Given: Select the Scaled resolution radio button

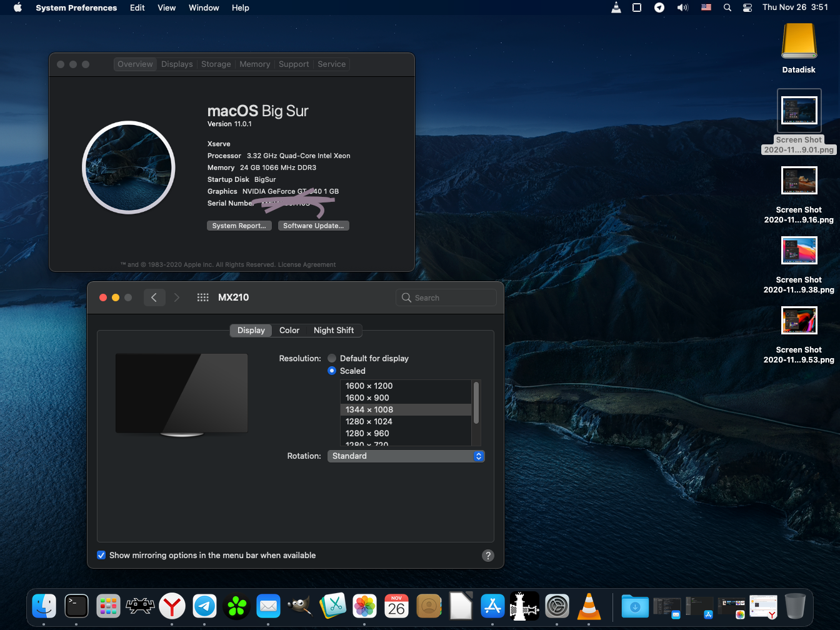Looking at the screenshot, I should tap(332, 371).
